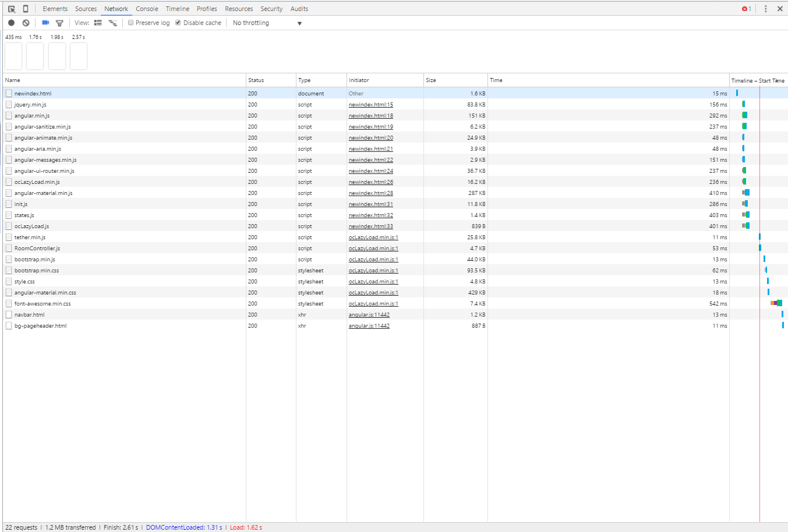Open the No throttling dropdown
The width and height of the screenshot is (788, 532).
[x=267, y=23]
